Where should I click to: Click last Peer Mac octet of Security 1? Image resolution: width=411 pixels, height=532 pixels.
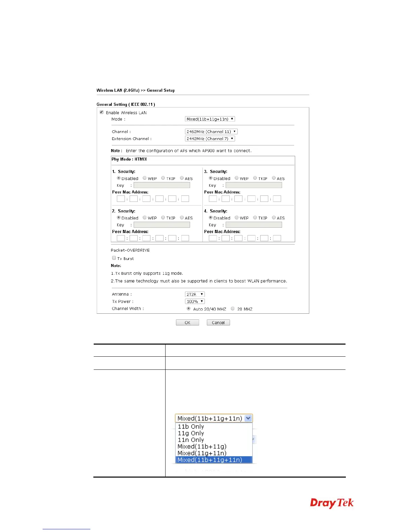[185, 199]
